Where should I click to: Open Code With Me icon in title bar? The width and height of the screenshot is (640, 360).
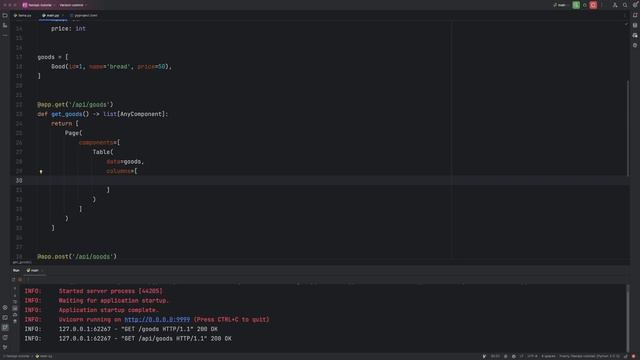(615, 5)
